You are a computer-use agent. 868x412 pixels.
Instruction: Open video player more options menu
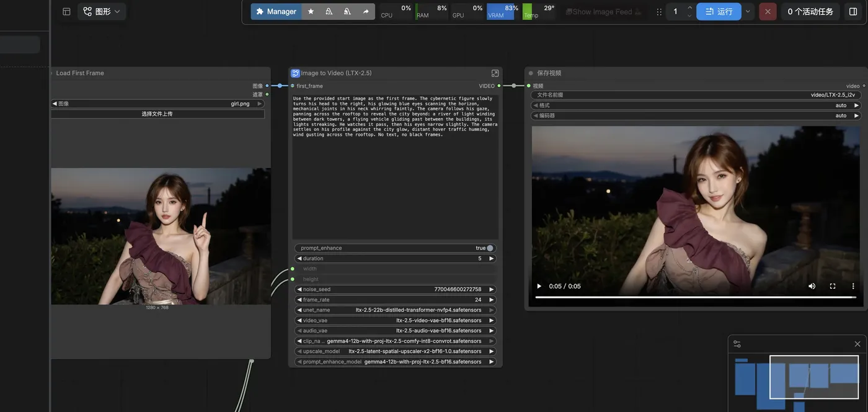(853, 286)
